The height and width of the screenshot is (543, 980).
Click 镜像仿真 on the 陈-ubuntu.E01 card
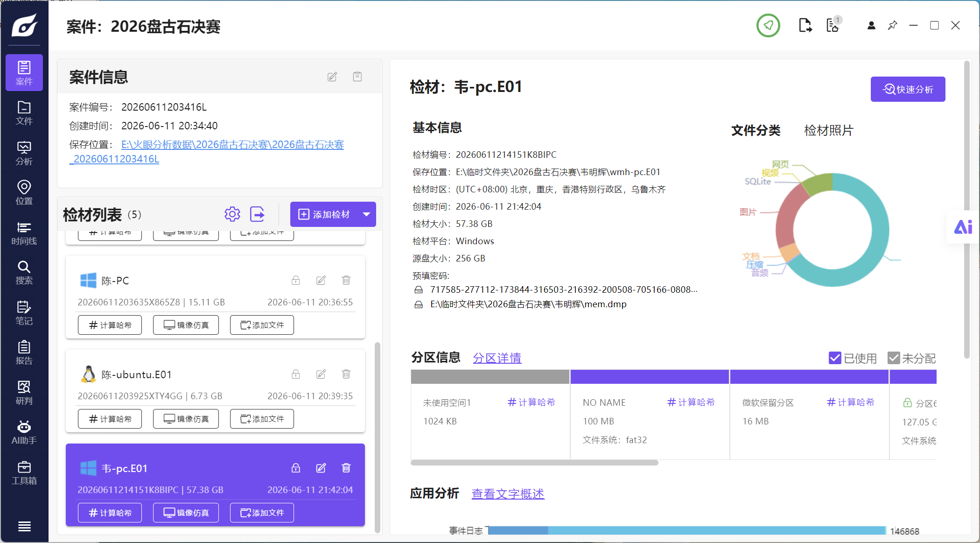186,419
